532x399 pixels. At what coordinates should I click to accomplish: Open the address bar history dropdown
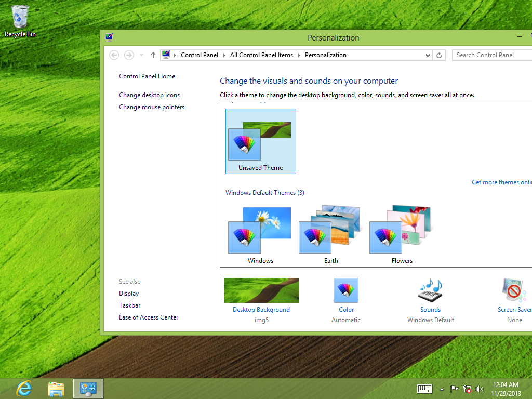point(428,55)
